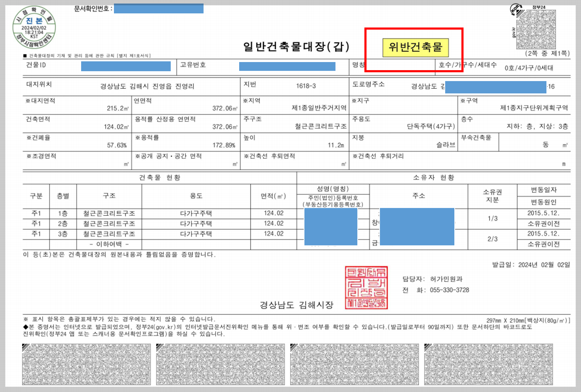Click the yellow 위반건축물 violation label
Screen dimensions: 581x392
pos(416,46)
